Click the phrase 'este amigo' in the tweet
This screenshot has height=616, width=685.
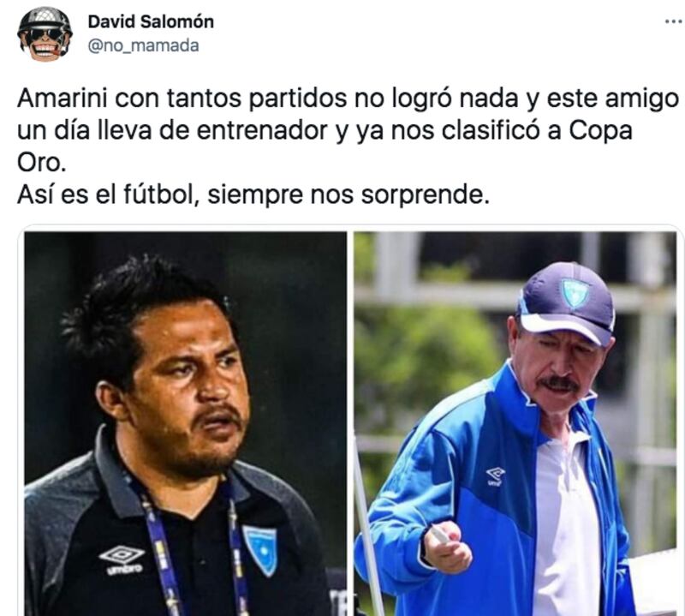pyautogui.click(x=613, y=99)
